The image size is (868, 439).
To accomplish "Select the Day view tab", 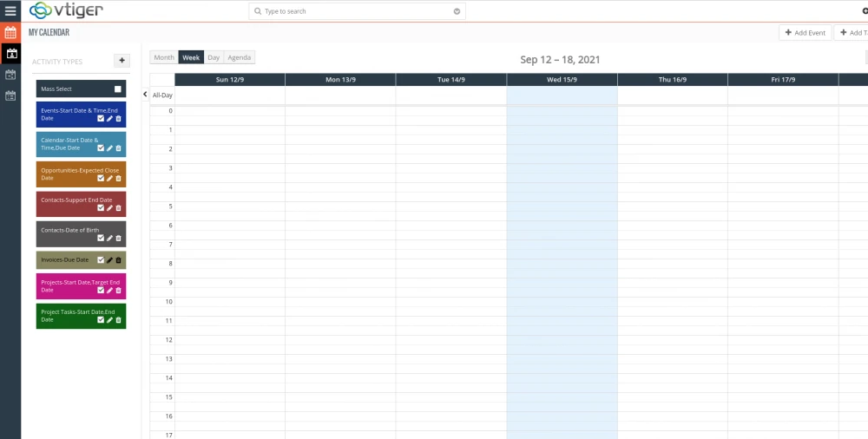I will click(214, 58).
